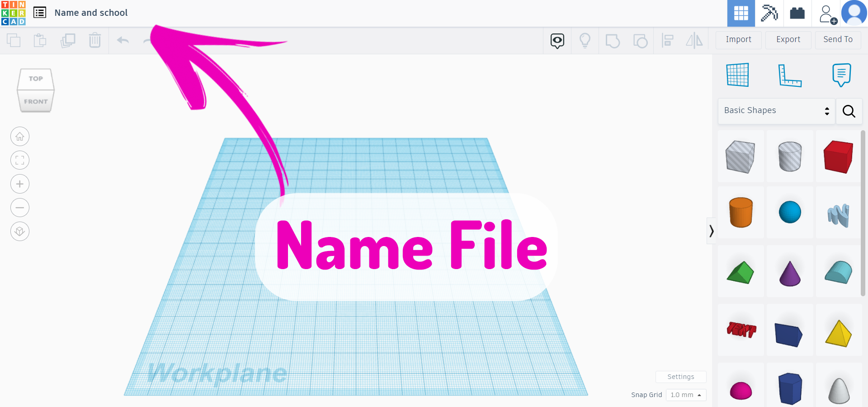Select the Ruler tool in the right panel

(x=790, y=75)
